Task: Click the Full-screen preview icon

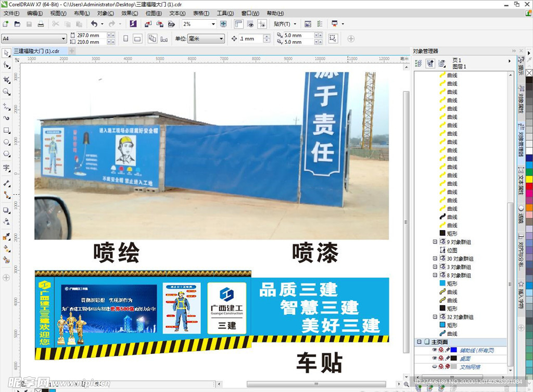Action: pos(223,24)
